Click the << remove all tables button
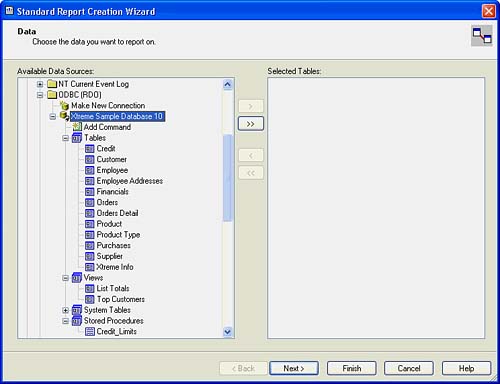This screenshot has width=500, height=384. pyautogui.click(x=251, y=173)
